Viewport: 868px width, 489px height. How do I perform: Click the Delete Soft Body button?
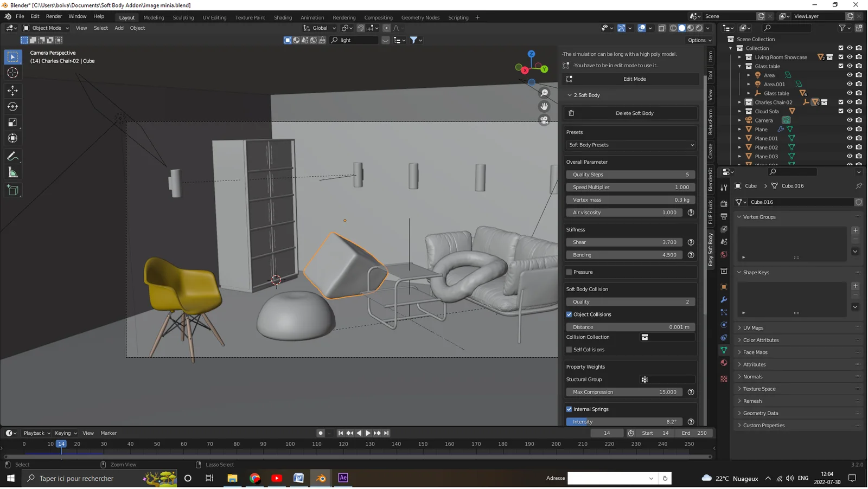(635, 113)
